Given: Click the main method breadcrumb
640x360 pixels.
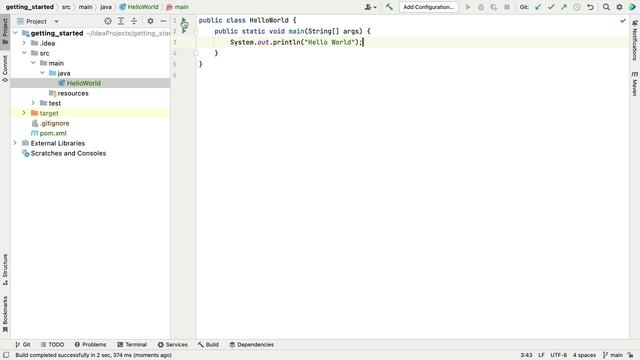Looking at the screenshot, I should [x=178, y=7].
